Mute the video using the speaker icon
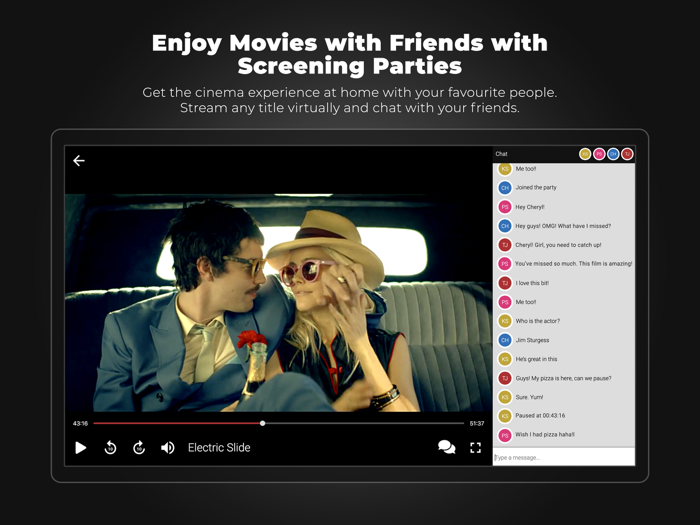Image resolution: width=700 pixels, height=525 pixels. [168, 447]
